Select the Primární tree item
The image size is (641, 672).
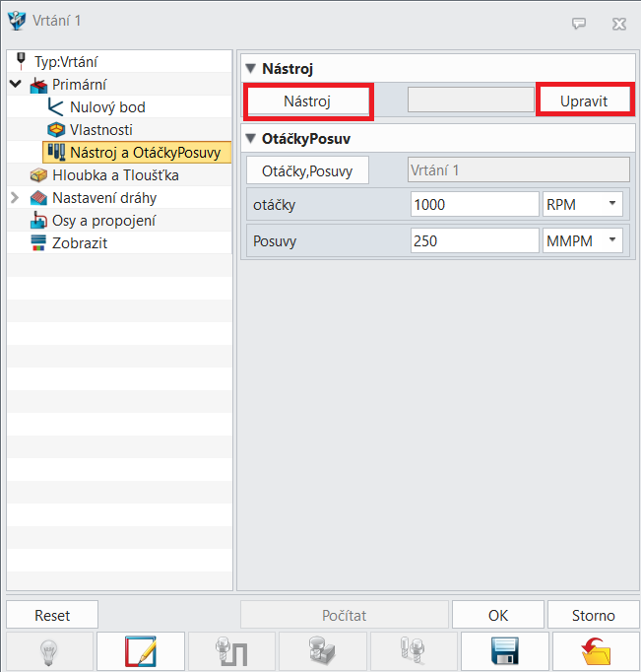pyautogui.click(x=79, y=85)
